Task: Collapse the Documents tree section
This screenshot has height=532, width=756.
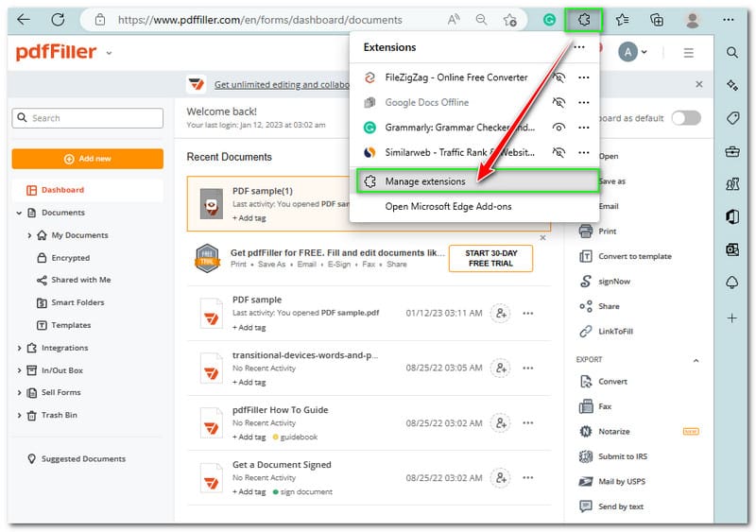Action: (19, 213)
